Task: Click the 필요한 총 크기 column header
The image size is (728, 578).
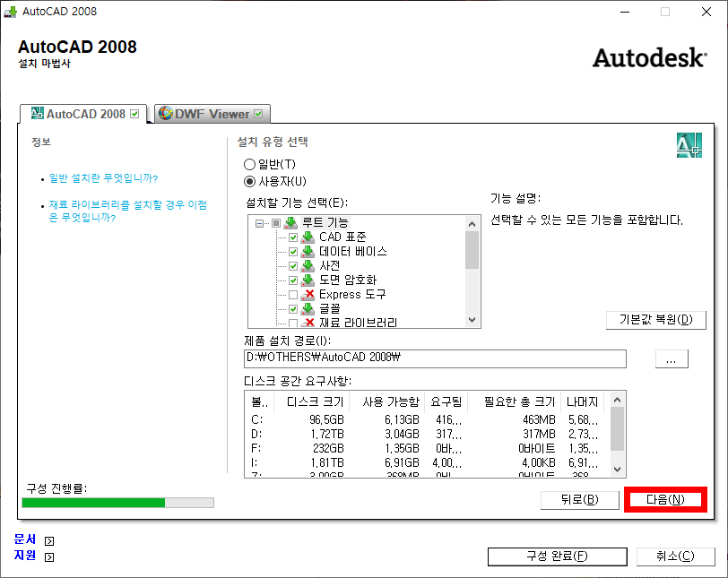Action: pos(515,401)
